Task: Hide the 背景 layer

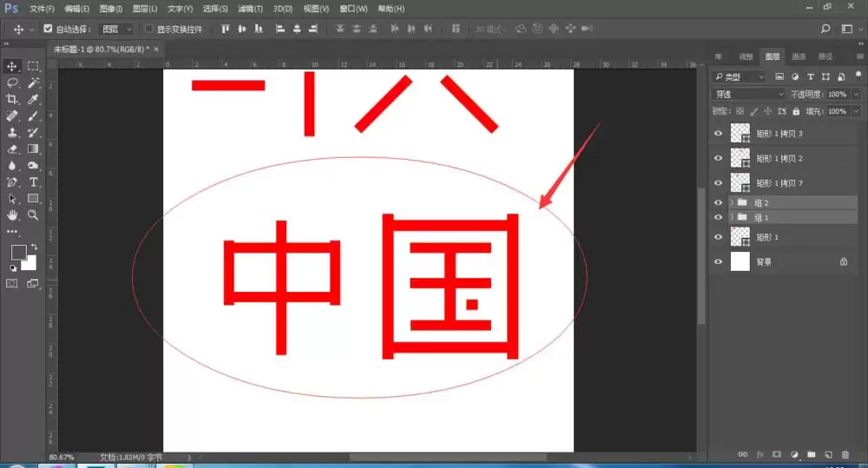Action: pos(719,261)
